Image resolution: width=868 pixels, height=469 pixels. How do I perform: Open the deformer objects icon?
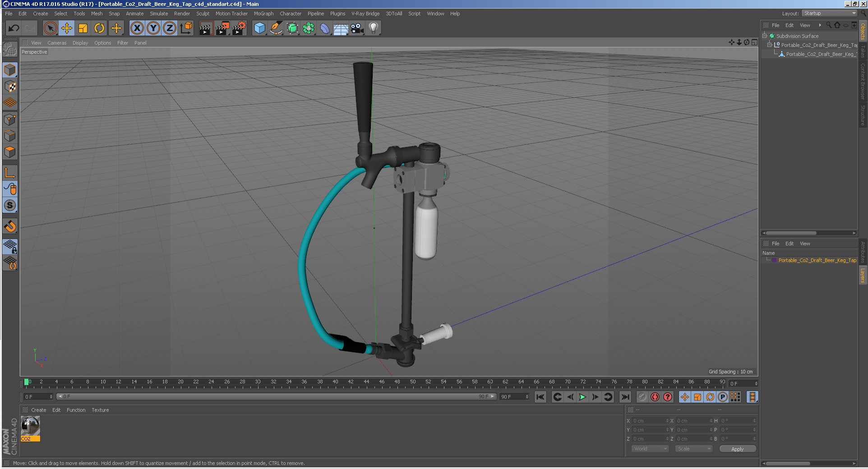point(325,28)
